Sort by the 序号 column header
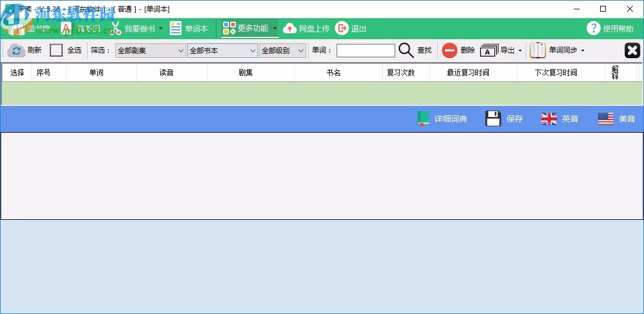This screenshot has height=314, width=644. (49, 73)
